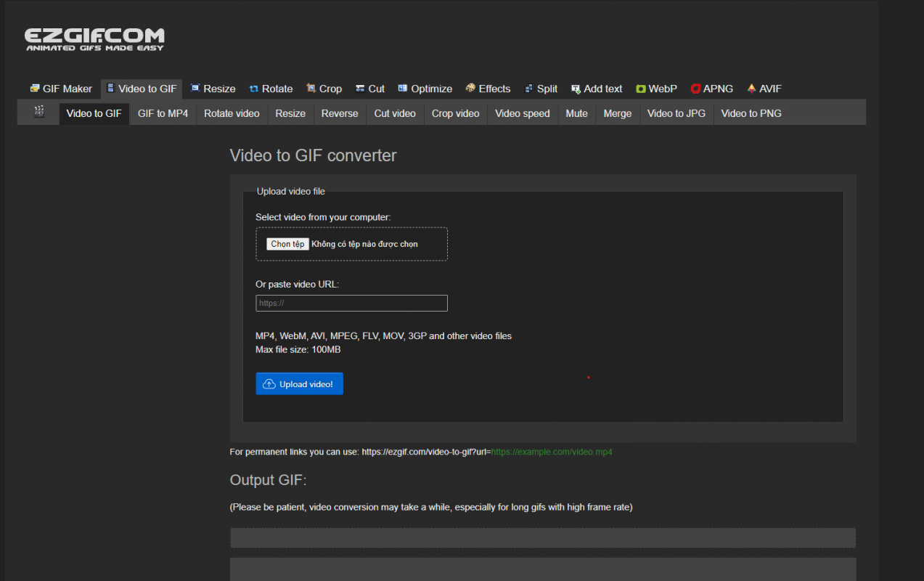Switch to the Reverse tab

click(x=340, y=113)
